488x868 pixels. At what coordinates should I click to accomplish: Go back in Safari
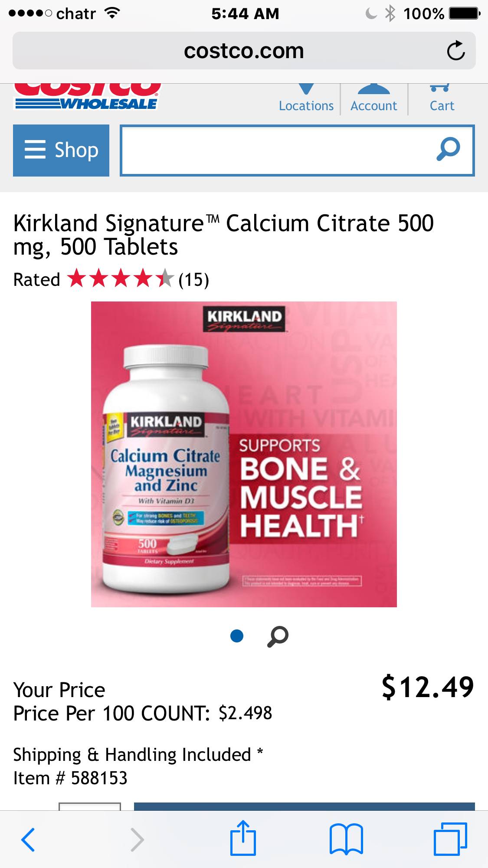tap(28, 839)
